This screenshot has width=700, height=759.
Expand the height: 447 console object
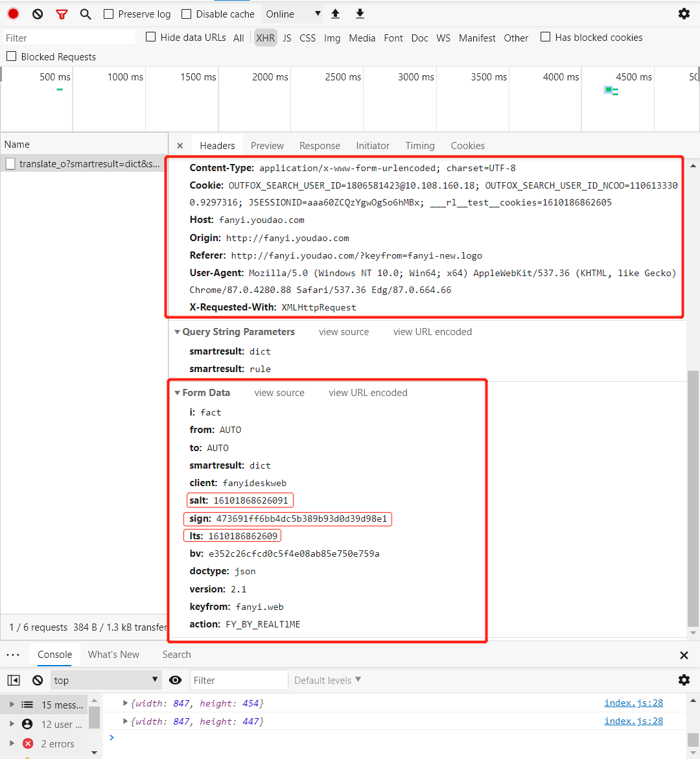125,721
